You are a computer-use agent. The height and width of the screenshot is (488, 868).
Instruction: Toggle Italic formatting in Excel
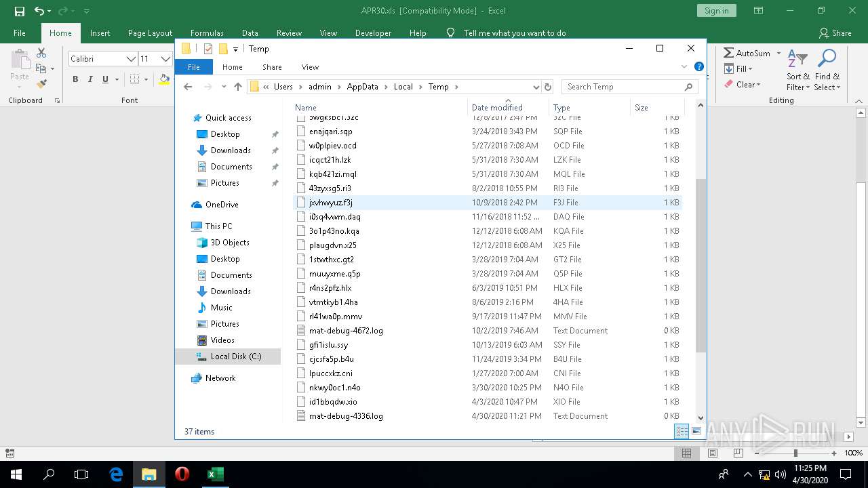pyautogui.click(x=90, y=79)
